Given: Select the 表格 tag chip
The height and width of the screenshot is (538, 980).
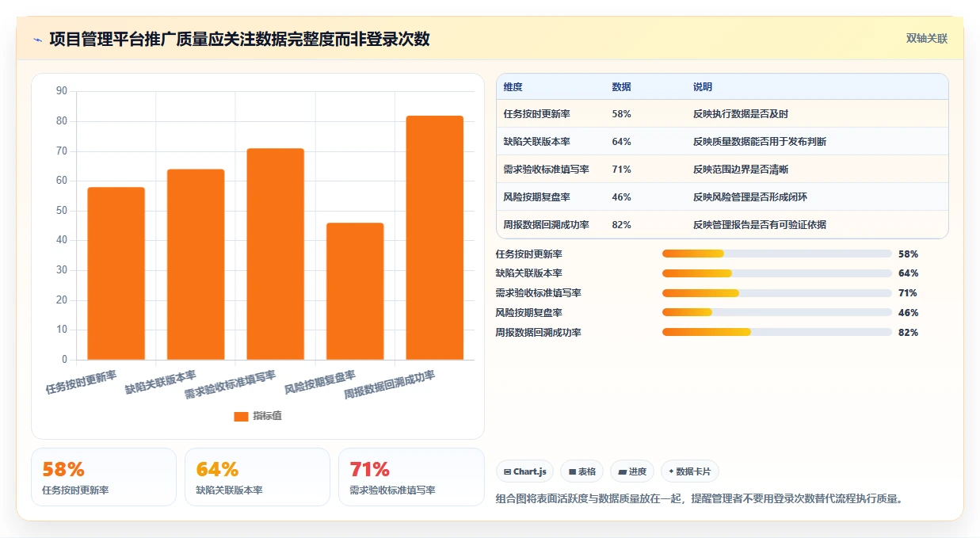Looking at the screenshot, I should tap(582, 471).
